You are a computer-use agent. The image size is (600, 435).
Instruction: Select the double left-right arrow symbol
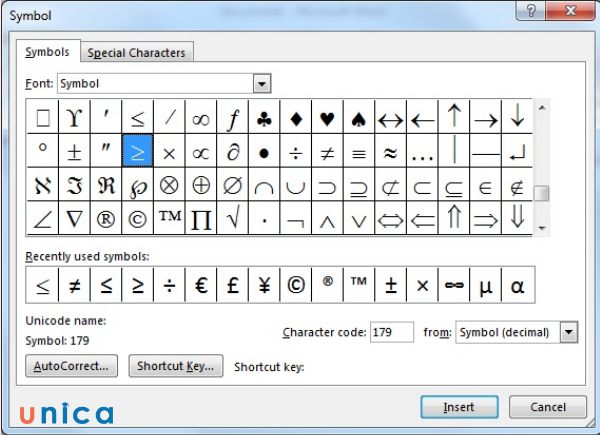(x=391, y=218)
